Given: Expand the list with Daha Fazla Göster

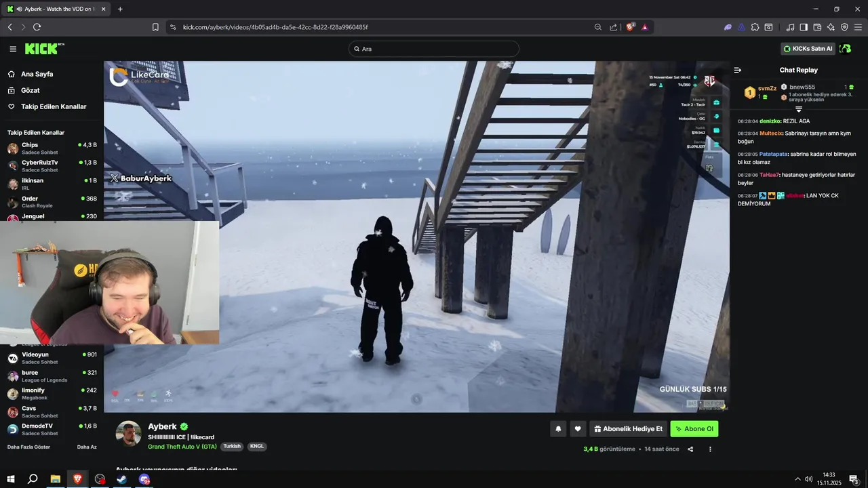Looking at the screenshot, I should click(28, 447).
